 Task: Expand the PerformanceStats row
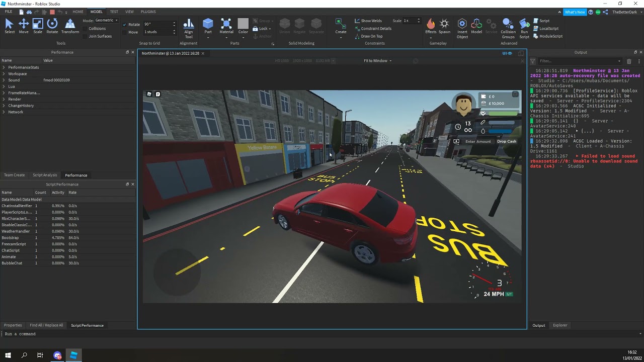click(4, 67)
